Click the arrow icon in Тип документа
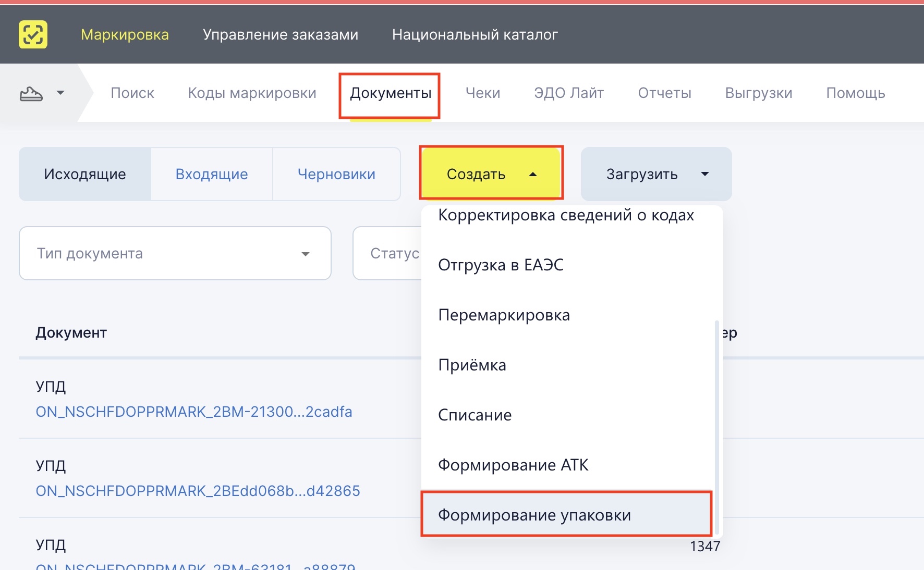The image size is (924, 570). click(306, 254)
